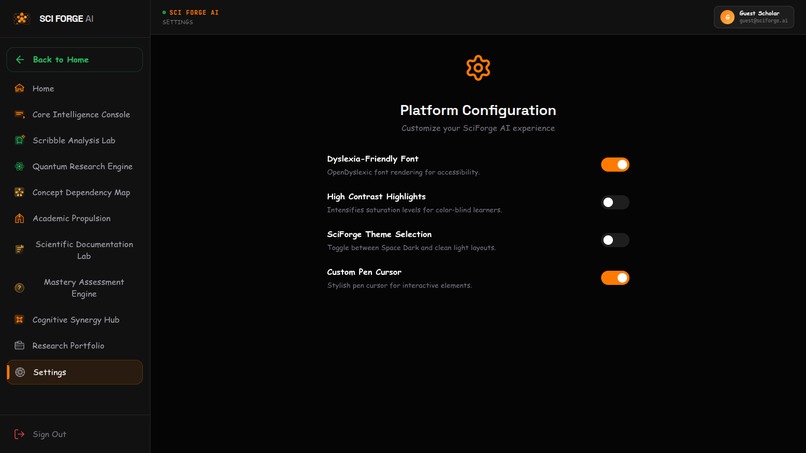This screenshot has height=453, width=806.
Task: Click the large orange gear icon
Action: pyautogui.click(x=478, y=68)
